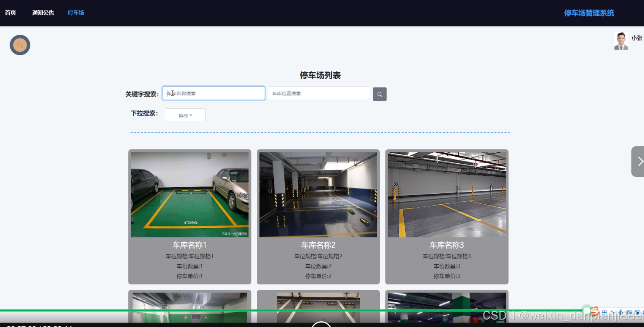Open the 首页 nav item
Screen dimensions: 644x327
[x=10, y=13]
